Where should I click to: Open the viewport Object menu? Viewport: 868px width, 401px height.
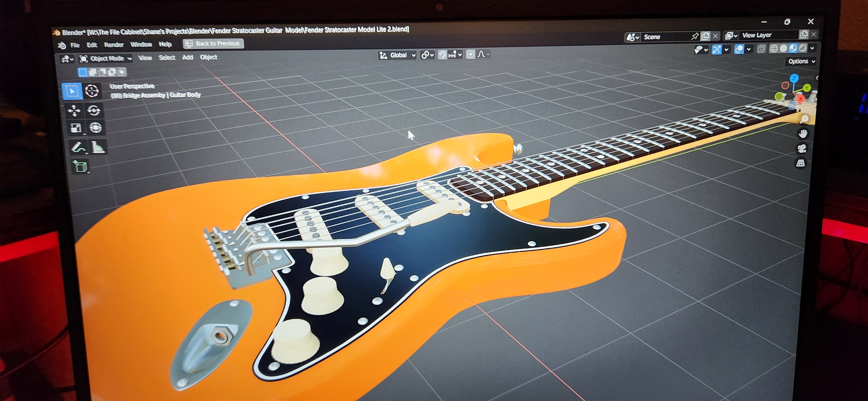209,57
